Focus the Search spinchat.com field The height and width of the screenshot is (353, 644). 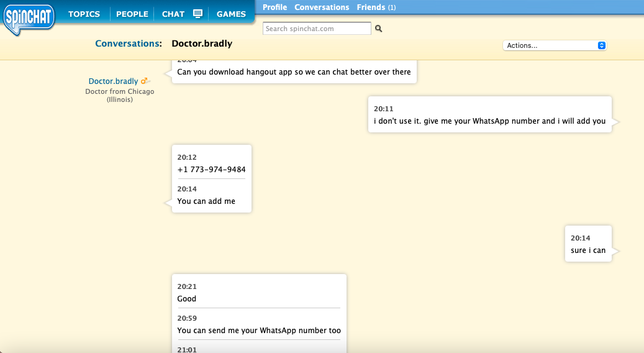[317, 29]
